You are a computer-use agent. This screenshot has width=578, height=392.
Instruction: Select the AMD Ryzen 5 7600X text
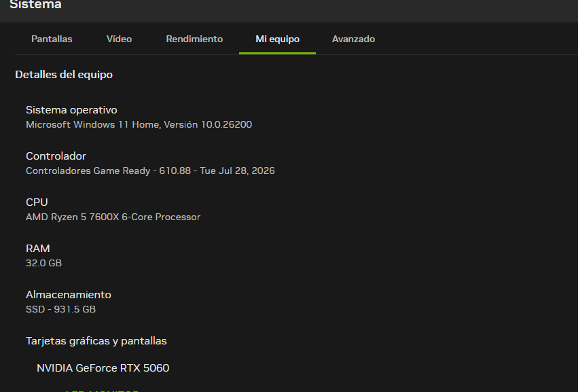(x=113, y=217)
